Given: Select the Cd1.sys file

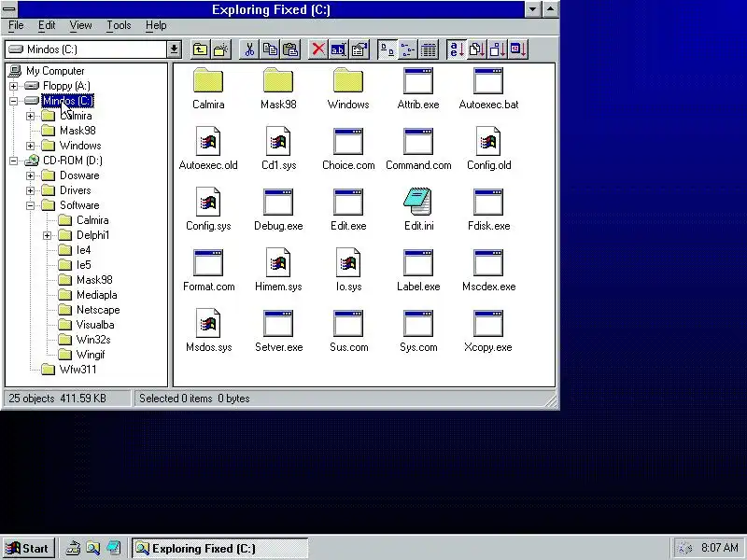Looking at the screenshot, I should click(x=278, y=148).
